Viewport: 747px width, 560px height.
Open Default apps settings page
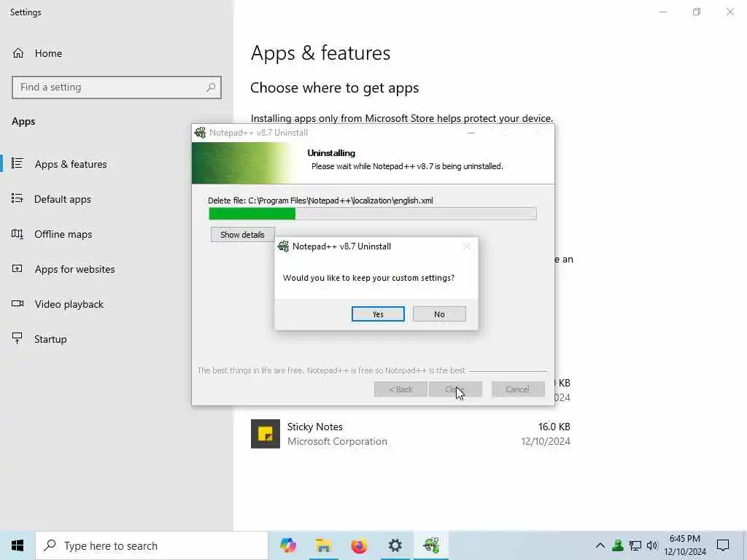click(x=63, y=199)
